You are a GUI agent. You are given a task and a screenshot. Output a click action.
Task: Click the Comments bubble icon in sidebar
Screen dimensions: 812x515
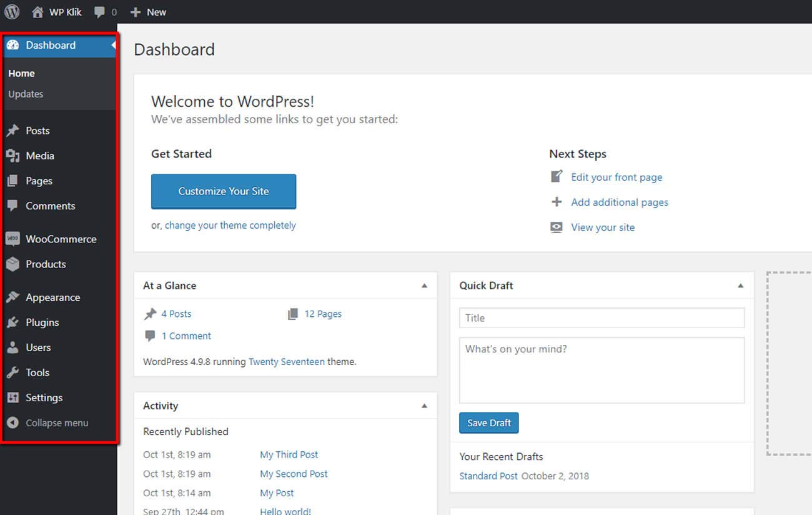12,206
